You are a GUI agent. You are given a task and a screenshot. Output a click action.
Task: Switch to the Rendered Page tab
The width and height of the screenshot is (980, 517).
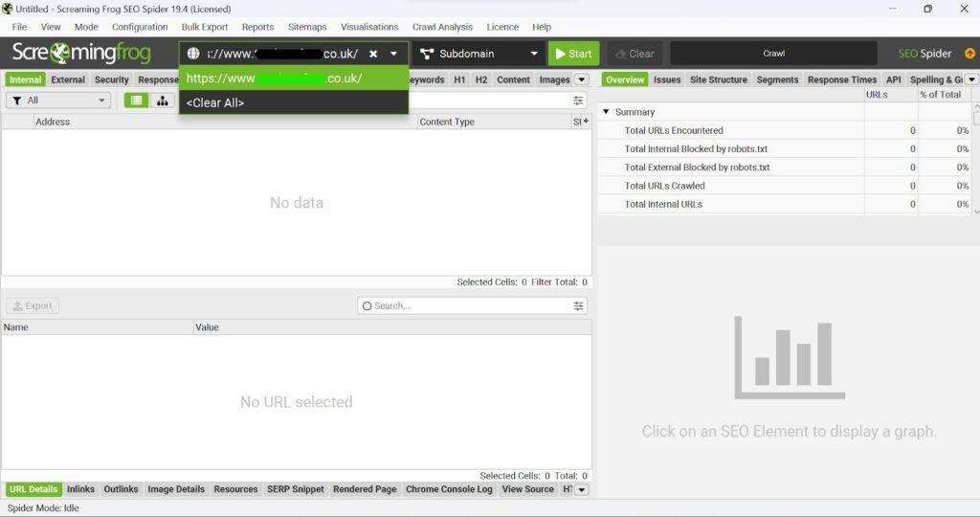(x=365, y=489)
